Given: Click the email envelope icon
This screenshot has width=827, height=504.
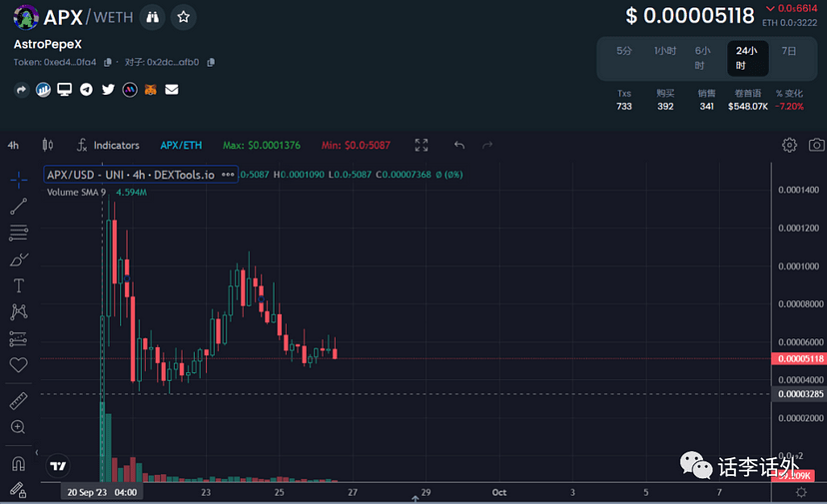Looking at the screenshot, I should pos(172,90).
